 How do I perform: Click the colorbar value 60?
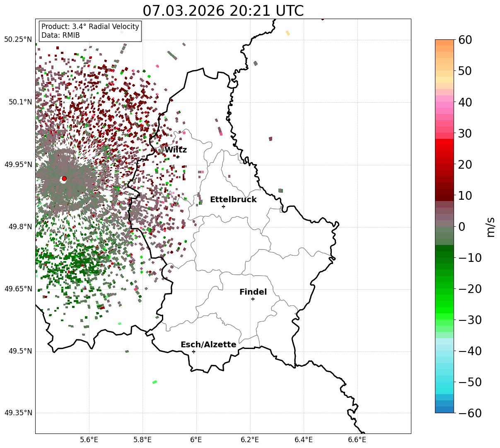(465, 40)
